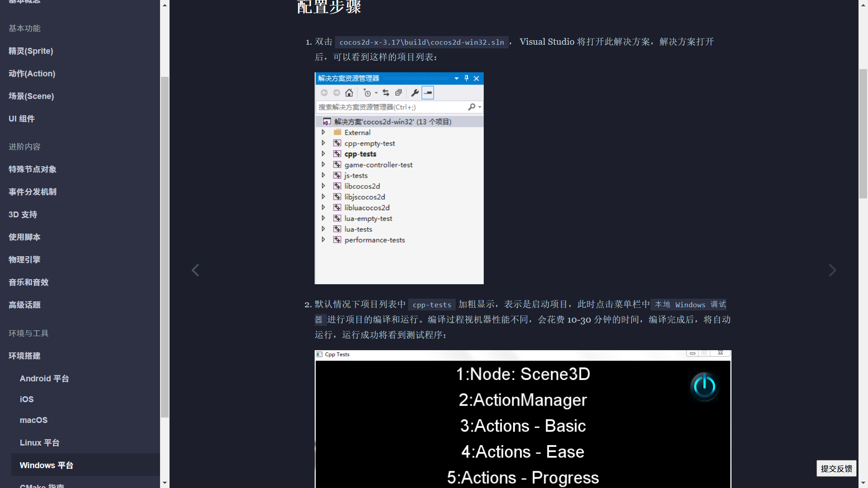
Task: Click the collapse-all icon in Solution Explorer
Action: [x=398, y=93]
